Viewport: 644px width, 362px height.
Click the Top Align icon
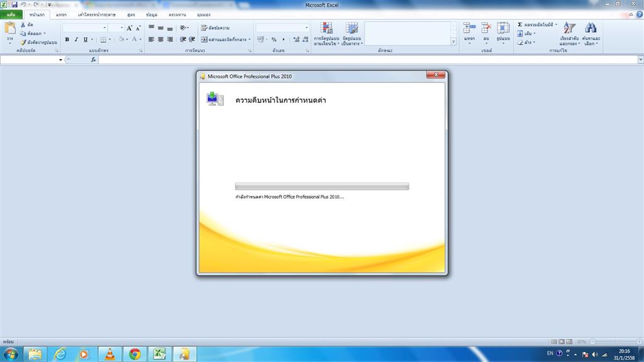click(x=151, y=28)
